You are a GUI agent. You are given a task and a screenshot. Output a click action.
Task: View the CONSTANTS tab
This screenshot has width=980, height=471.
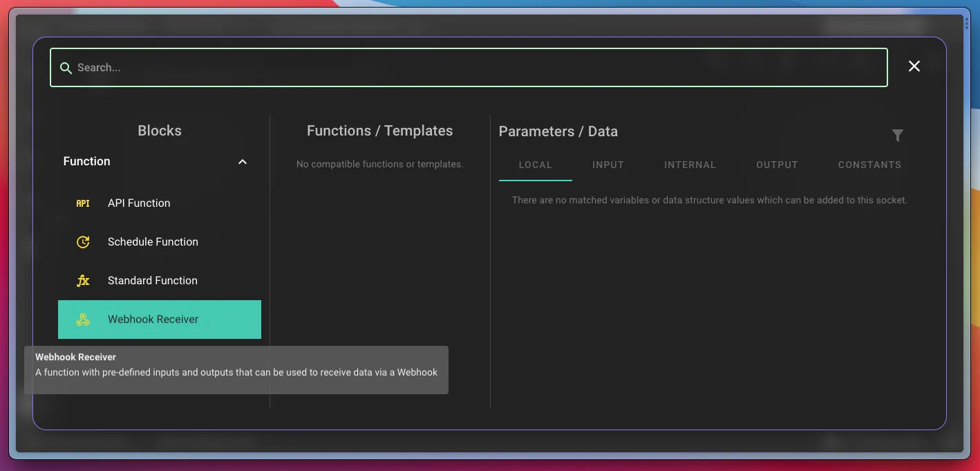[x=869, y=165]
